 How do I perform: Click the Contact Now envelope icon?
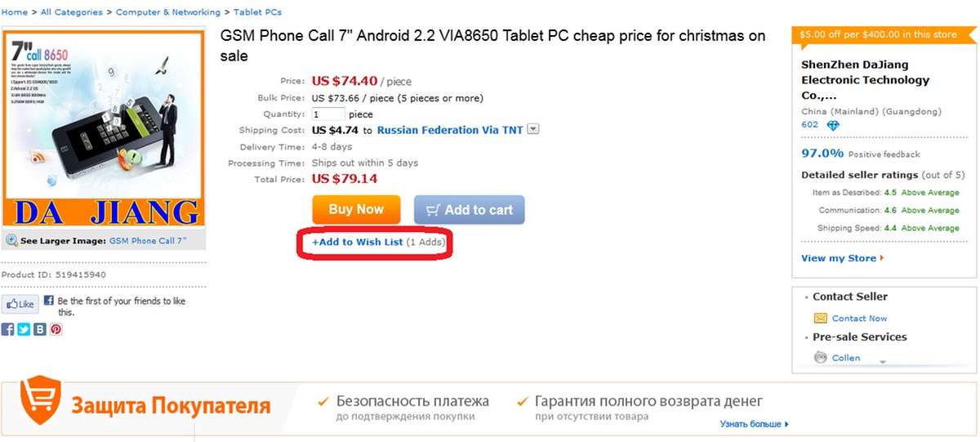[821, 319]
